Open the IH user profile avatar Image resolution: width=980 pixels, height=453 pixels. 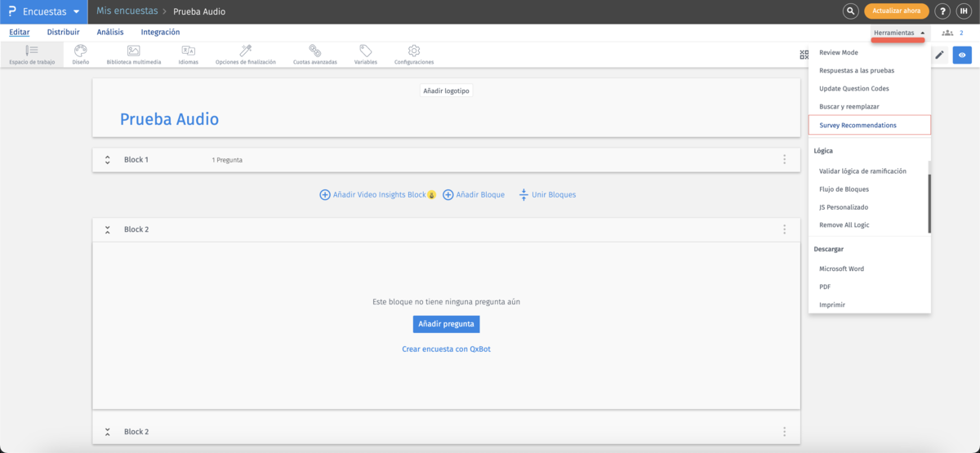tap(964, 11)
